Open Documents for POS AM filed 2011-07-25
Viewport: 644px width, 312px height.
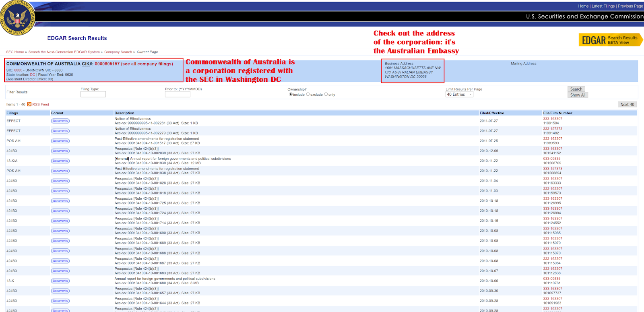pos(60,141)
